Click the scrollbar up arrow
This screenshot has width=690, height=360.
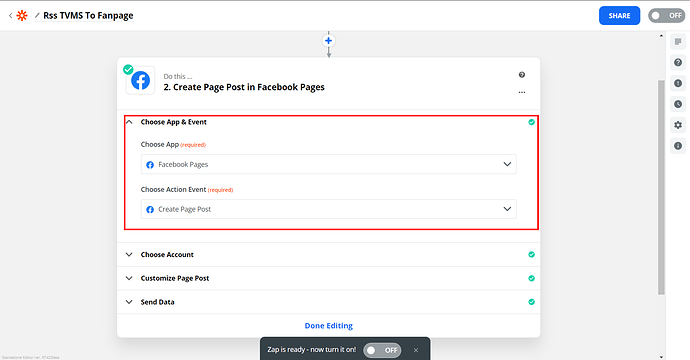pos(661,36)
